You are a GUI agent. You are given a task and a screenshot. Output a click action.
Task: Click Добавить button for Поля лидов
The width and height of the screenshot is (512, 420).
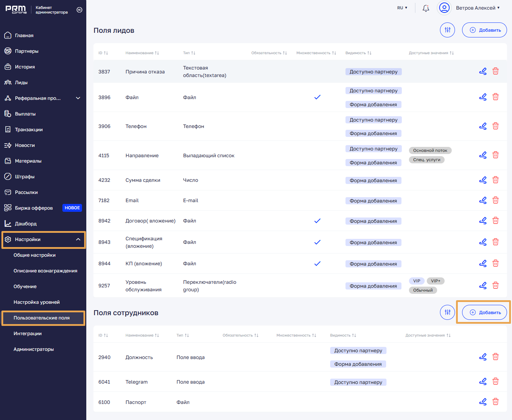(x=484, y=30)
